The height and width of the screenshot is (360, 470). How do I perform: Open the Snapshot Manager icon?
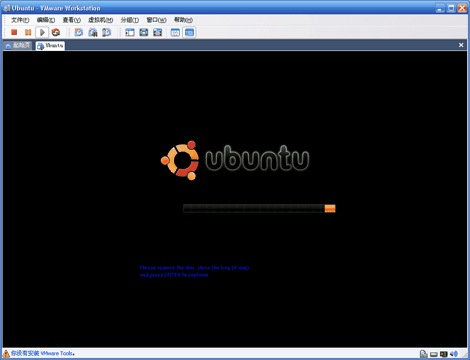(x=106, y=32)
